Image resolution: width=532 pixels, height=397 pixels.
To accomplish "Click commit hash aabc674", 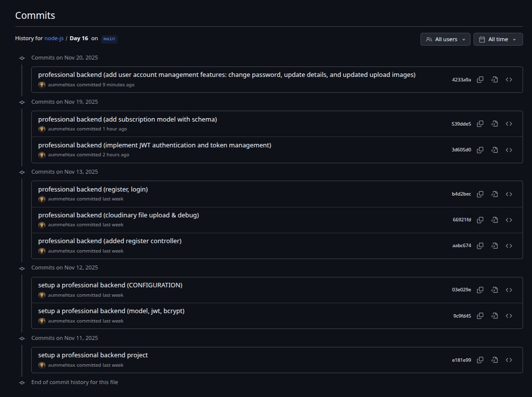I will coord(462,246).
